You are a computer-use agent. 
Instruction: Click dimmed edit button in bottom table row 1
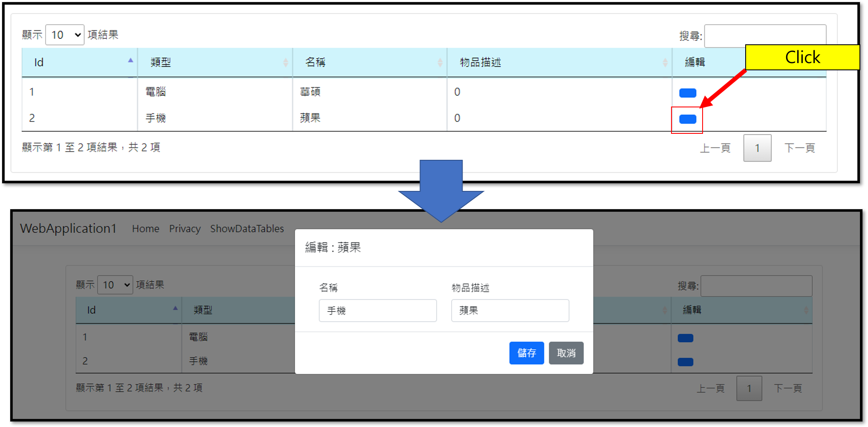pos(685,338)
